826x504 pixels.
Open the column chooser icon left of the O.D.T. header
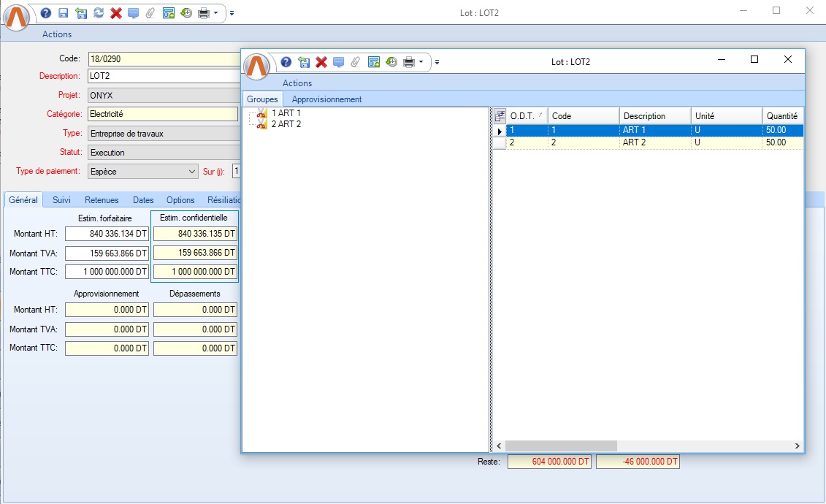[500, 115]
